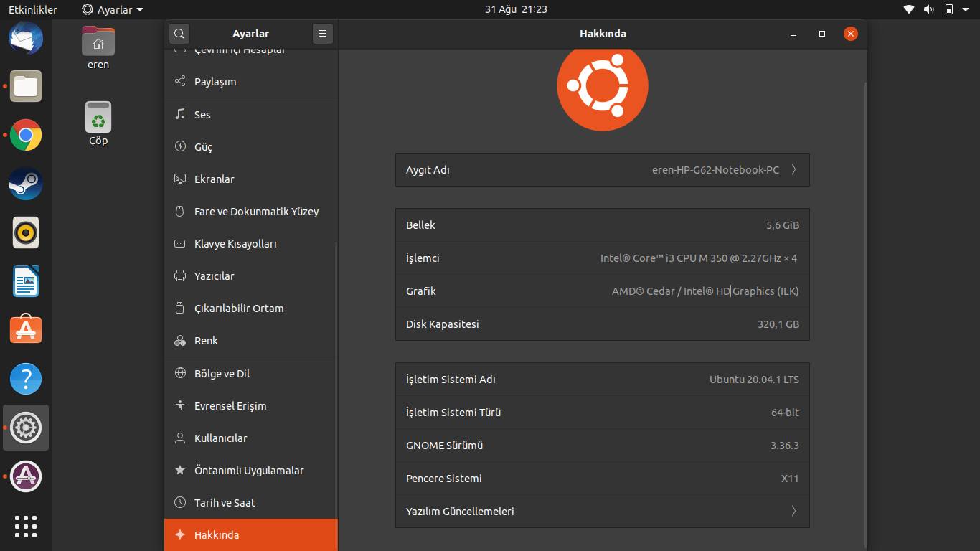Image resolution: width=980 pixels, height=551 pixels.
Task: Launch LibreOffice Writer from the dock
Action: [x=26, y=281]
